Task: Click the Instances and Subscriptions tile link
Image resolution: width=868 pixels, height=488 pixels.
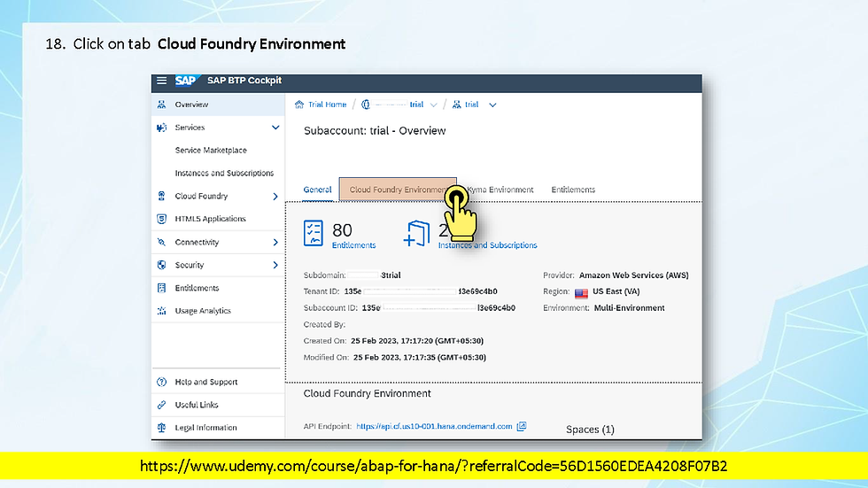Action: click(x=488, y=245)
